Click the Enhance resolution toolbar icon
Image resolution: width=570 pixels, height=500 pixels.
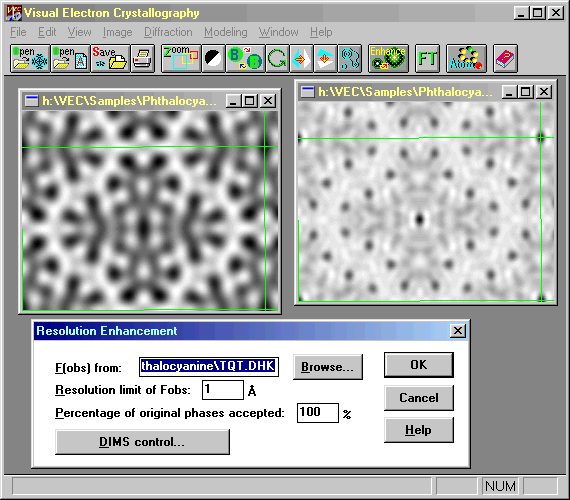point(388,59)
